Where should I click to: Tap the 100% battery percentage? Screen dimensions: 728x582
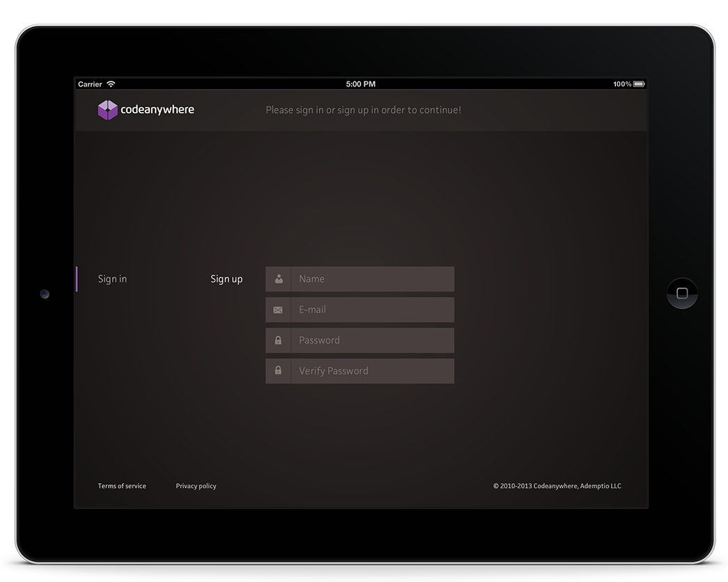coord(622,84)
